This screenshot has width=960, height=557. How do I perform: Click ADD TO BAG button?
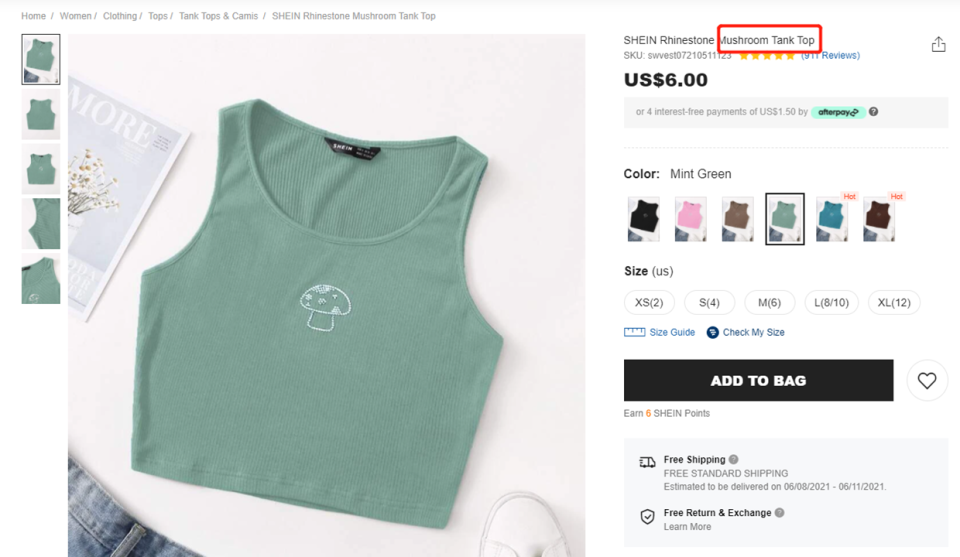[758, 380]
